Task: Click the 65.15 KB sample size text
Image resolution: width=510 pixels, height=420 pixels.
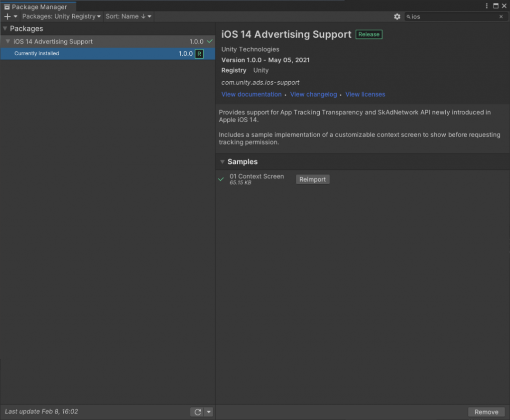Action: (x=241, y=183)
